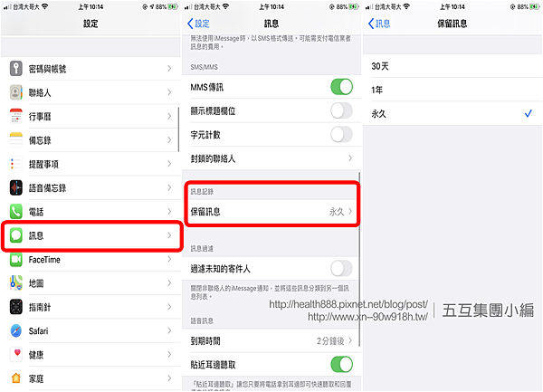Tap the green Phone (電話) icon
The image size is (543, 392).
[16, 212]
